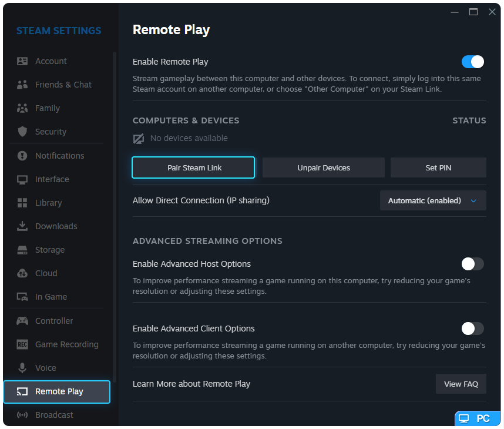The height and width of the screenshot is (429, 504).
Task: Close the Steam Settings window
Action: tap(492, 12)
